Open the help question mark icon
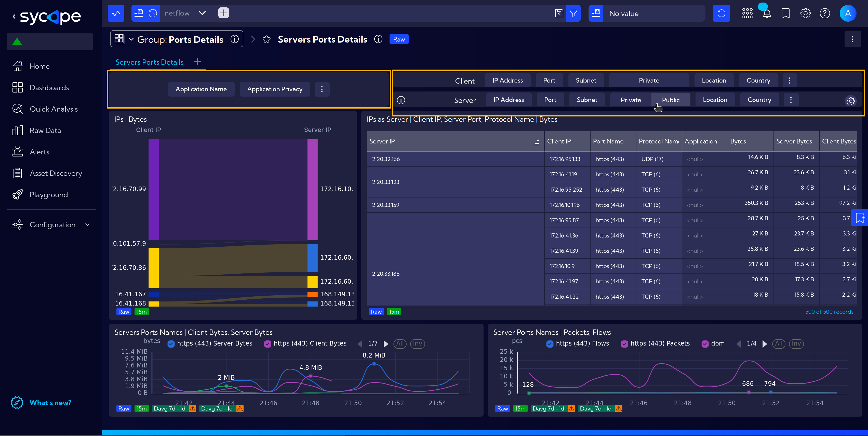868x436 pixels. click(824, 13)
